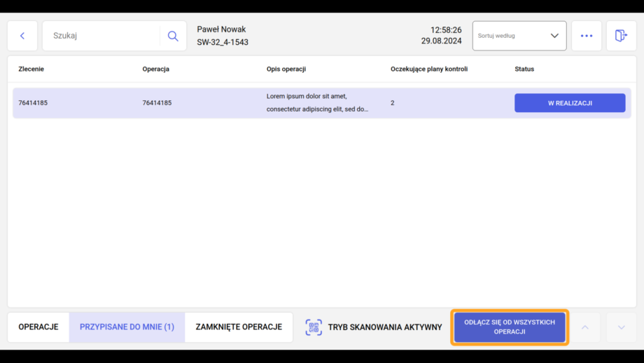
Task: Click the W REALIZACJI status button
Action: point(570,103)
